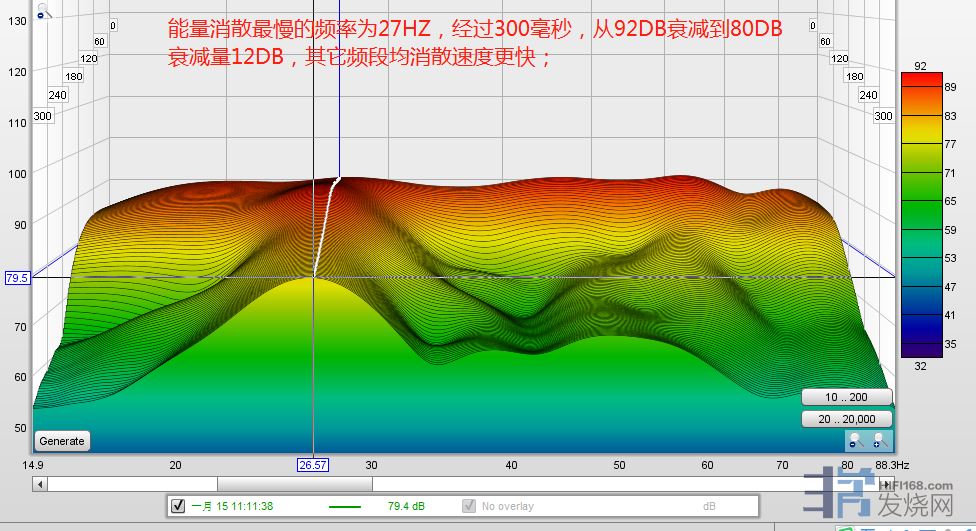Click the Generate button
The width and height of the screenshot is (976, 531).
(62, 440)
